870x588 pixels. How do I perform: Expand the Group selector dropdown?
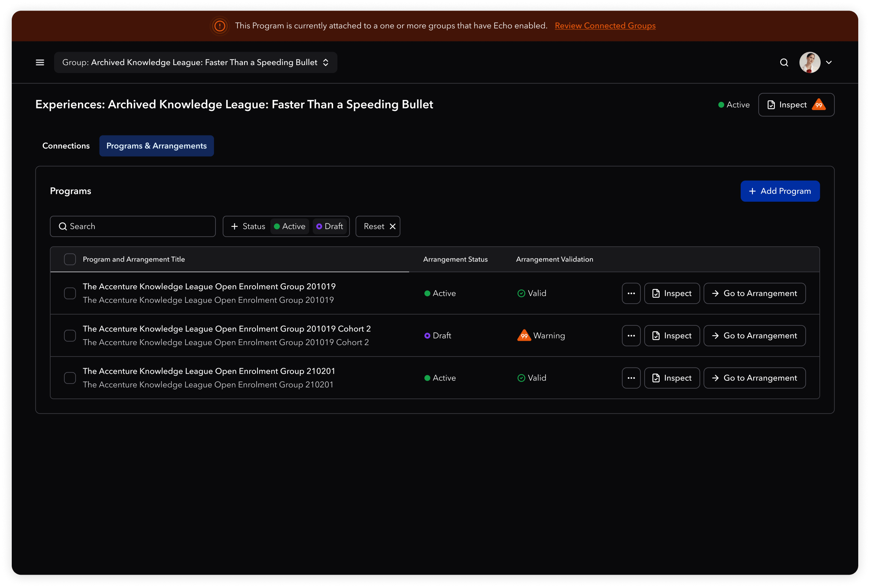(x=195, y=63)
